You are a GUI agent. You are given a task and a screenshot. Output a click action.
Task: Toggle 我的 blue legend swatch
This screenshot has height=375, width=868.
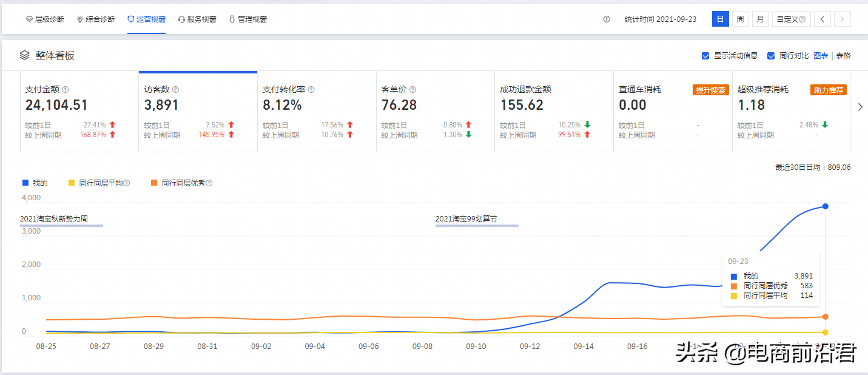point(25,183)
